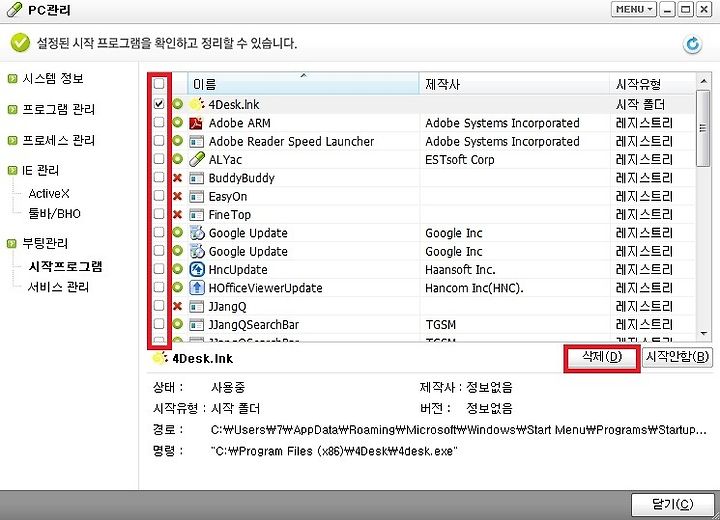
Task: Click the green status icon for HncUpdate
Action: tap(177, 269)
